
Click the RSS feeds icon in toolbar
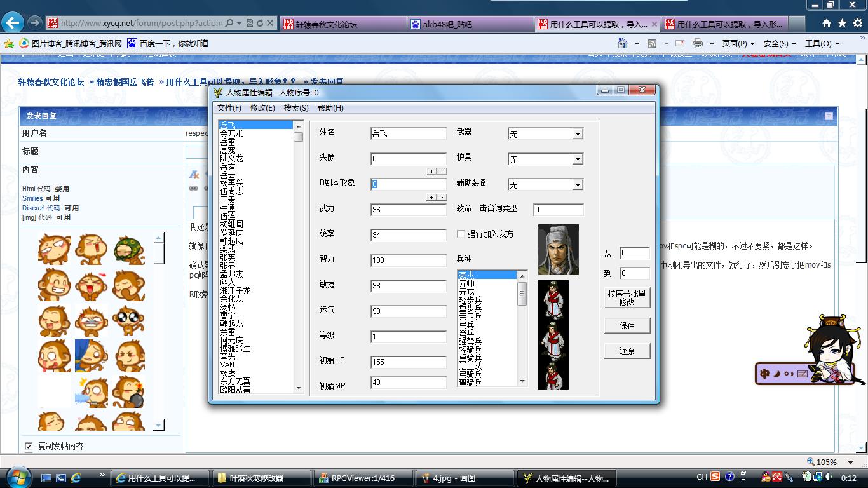(x=651, y=43)
